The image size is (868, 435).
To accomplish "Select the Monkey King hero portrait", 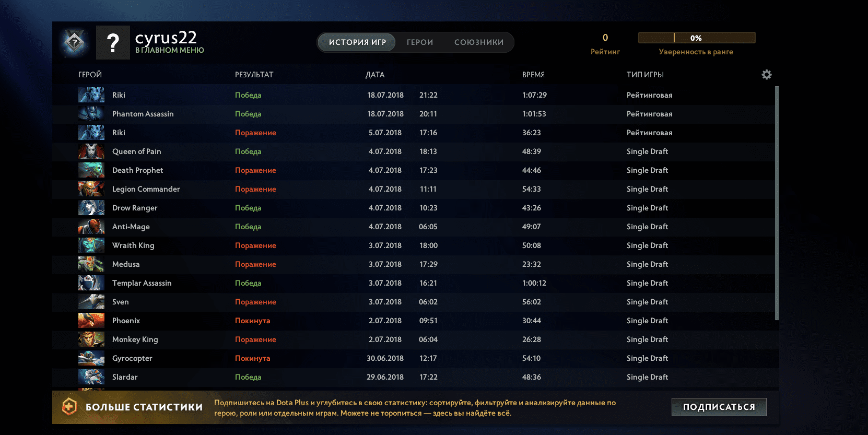I will [x=91, y=339].
